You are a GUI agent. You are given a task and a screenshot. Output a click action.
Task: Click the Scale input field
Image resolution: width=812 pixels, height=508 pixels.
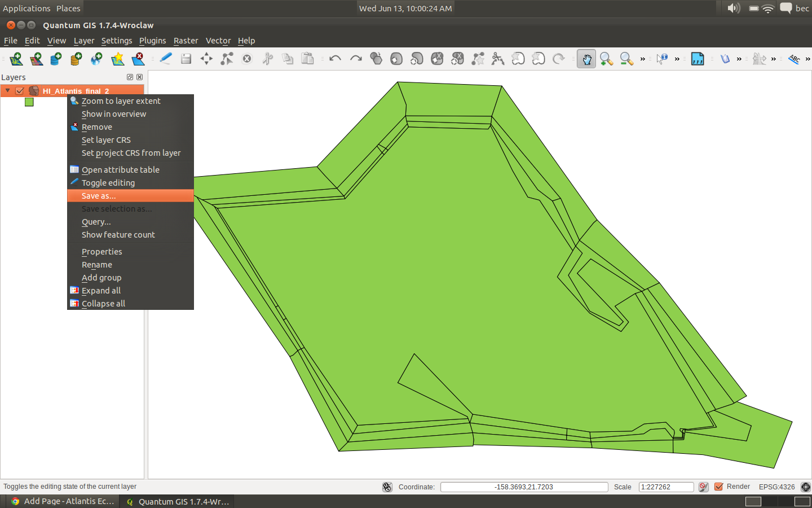[x=665, y=487]
